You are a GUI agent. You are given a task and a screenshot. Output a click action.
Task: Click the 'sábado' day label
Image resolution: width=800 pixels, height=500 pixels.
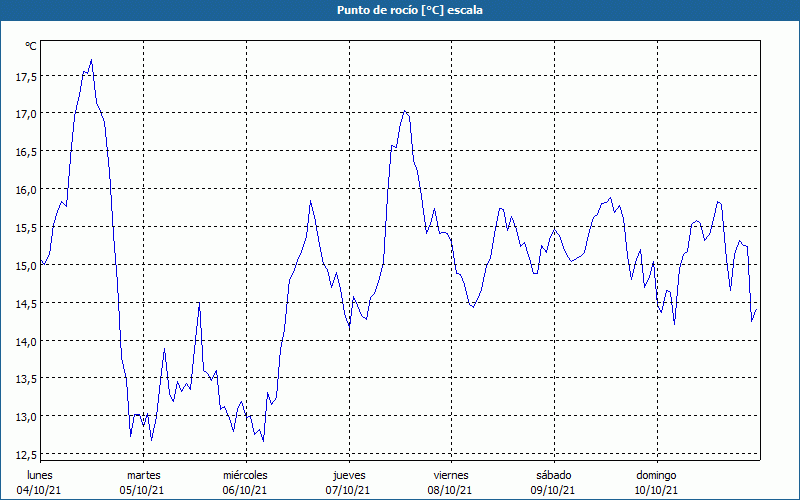[554, 475]
